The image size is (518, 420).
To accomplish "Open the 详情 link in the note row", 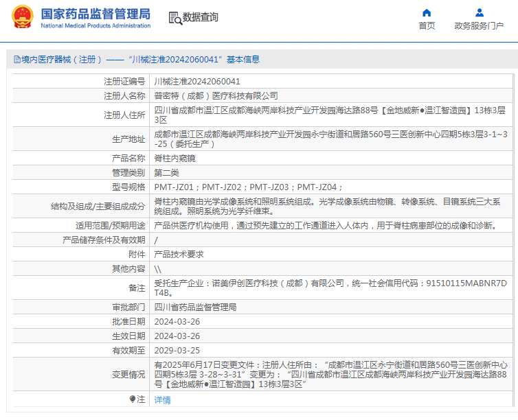I will pos(162,399).
